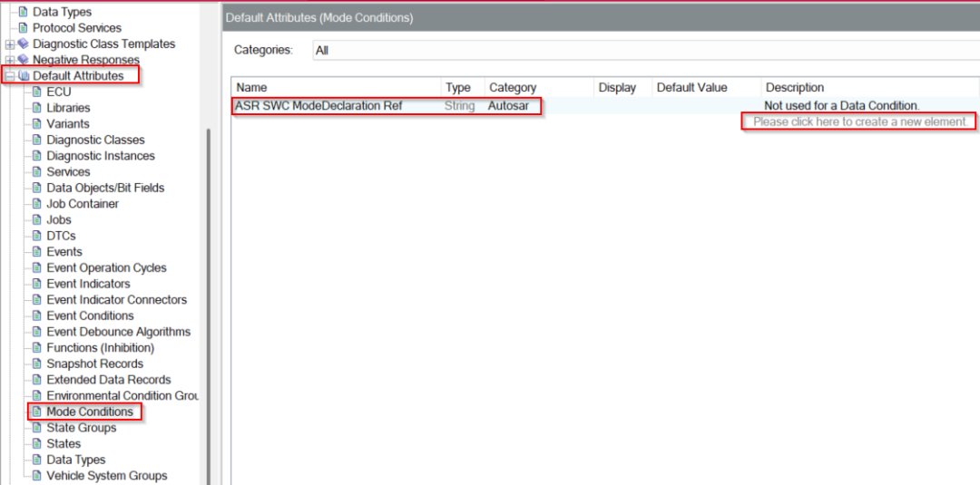Click the Data Types document icon at top
The image size is (980, 485).
(x=23, y=12)
